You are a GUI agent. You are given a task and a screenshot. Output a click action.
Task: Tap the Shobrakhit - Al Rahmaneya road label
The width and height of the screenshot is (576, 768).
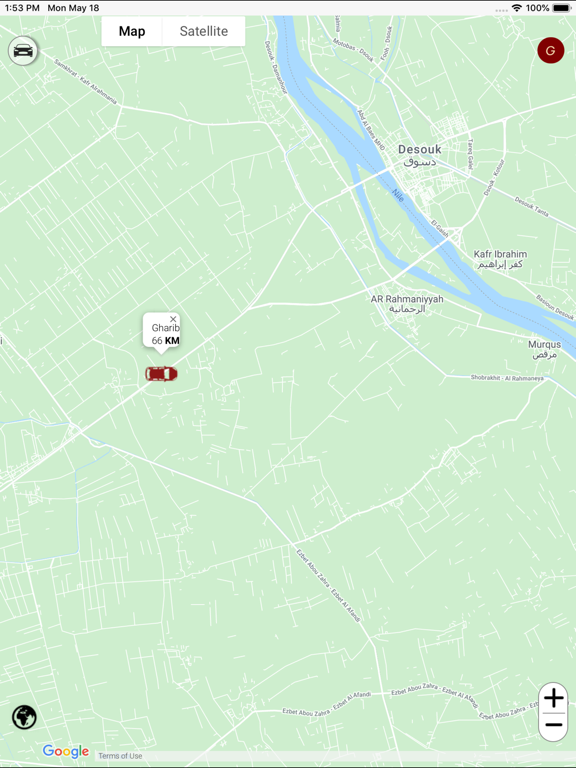507,378
